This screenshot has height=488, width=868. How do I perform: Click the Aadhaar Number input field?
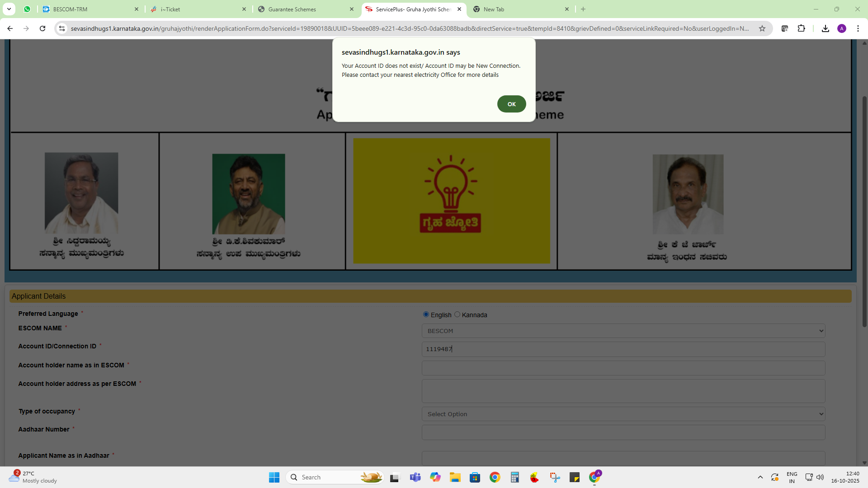coord(623,432)
